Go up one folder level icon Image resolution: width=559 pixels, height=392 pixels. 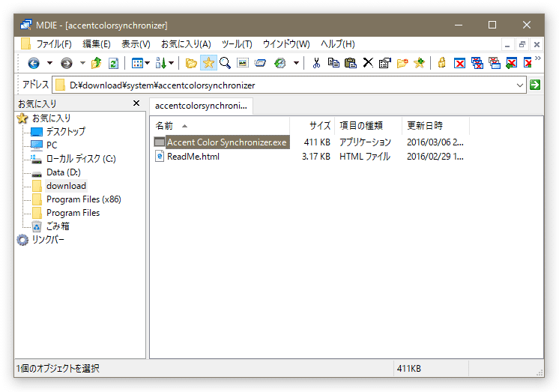[96, 63]
